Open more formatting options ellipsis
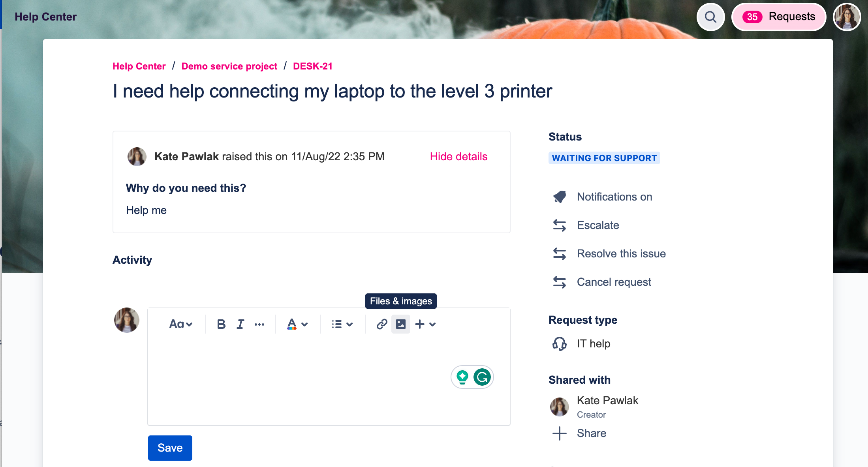 click(x=259, y=324)
